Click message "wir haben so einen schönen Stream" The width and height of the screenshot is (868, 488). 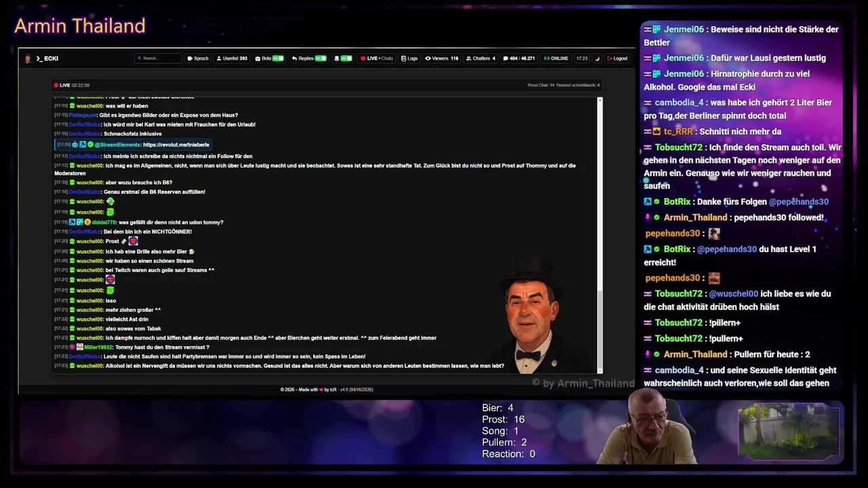[x=149, y=261]
